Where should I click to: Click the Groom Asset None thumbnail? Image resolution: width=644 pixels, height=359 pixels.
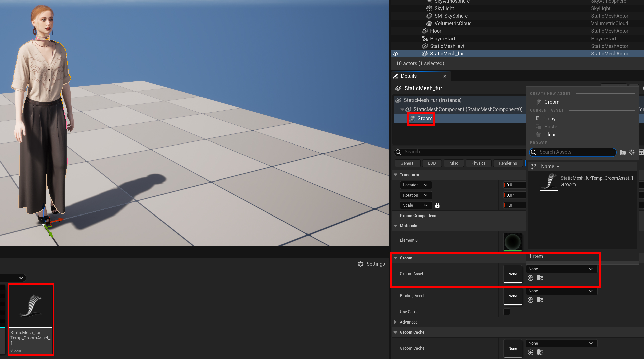513,274
